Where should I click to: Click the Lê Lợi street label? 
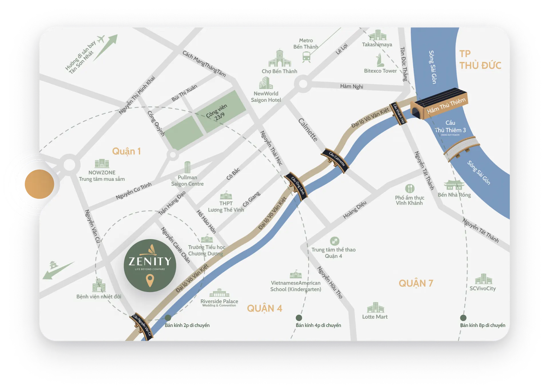click(342, 49)
